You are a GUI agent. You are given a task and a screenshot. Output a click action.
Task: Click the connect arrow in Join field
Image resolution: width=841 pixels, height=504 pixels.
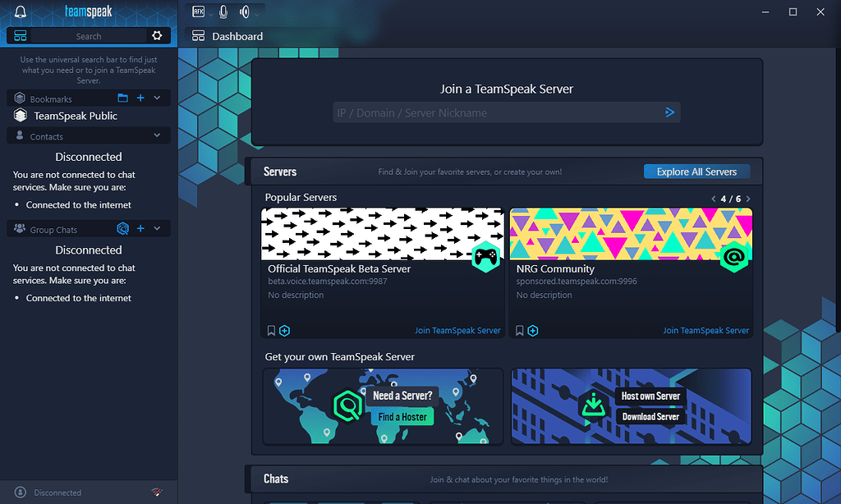pos(670,112)
